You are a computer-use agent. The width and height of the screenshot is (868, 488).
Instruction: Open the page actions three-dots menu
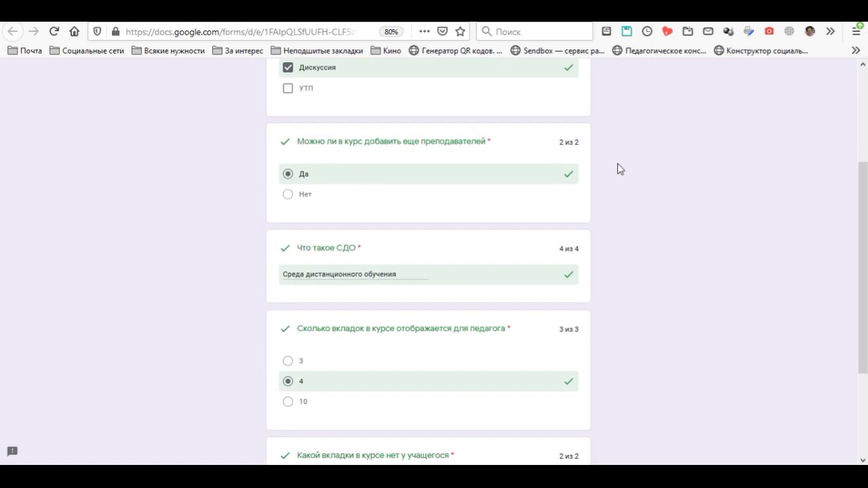(425, 31)
